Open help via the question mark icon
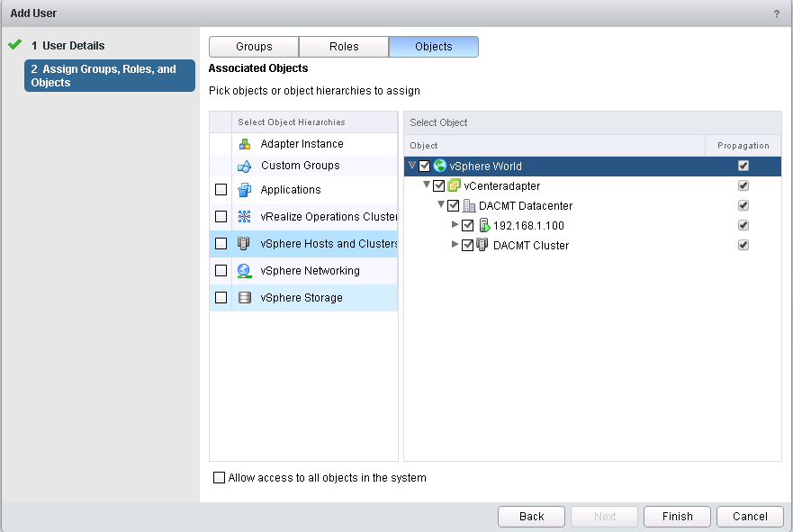Viewport: 793px width, 532px height. click(776, 14)
